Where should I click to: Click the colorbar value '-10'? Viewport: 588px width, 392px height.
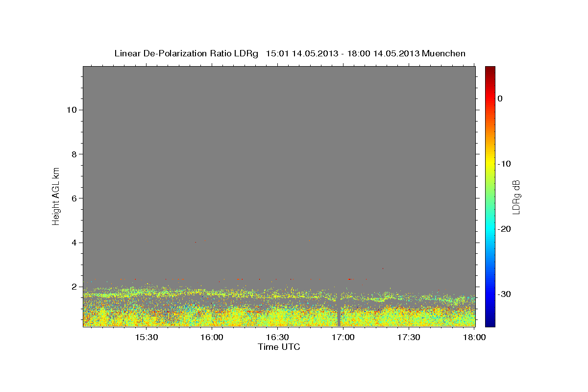(505, 164)
